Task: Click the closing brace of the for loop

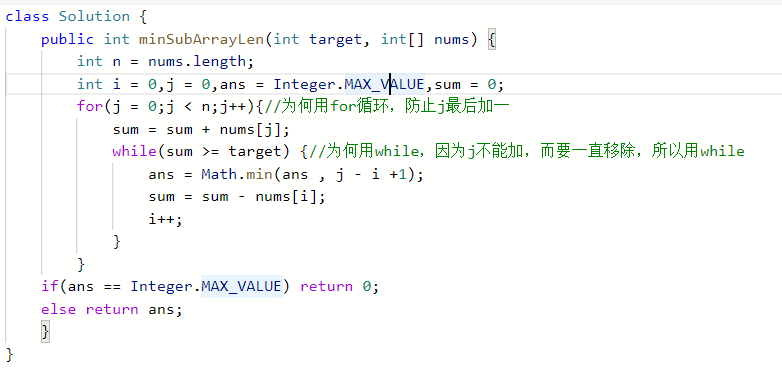Action: [81, 263]
